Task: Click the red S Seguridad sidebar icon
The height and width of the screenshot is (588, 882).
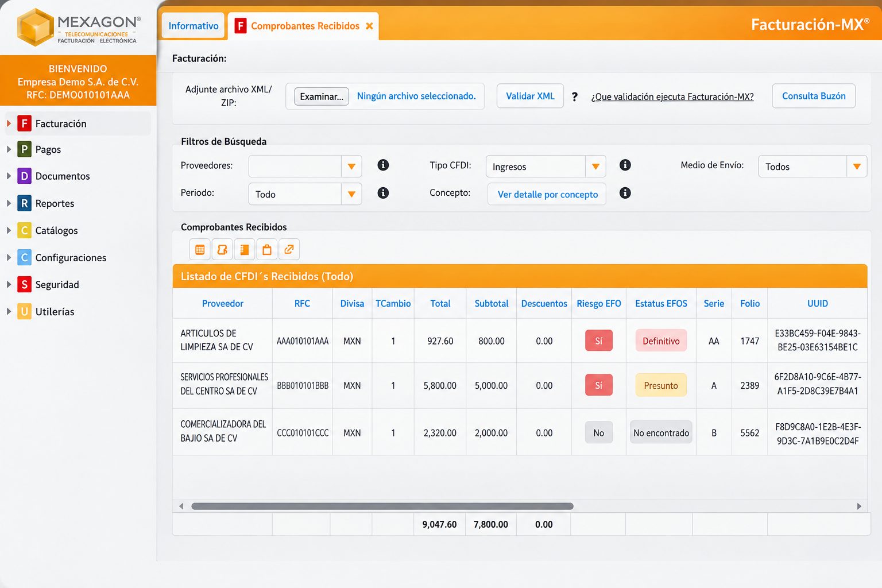Action: [x=24, y=284]
